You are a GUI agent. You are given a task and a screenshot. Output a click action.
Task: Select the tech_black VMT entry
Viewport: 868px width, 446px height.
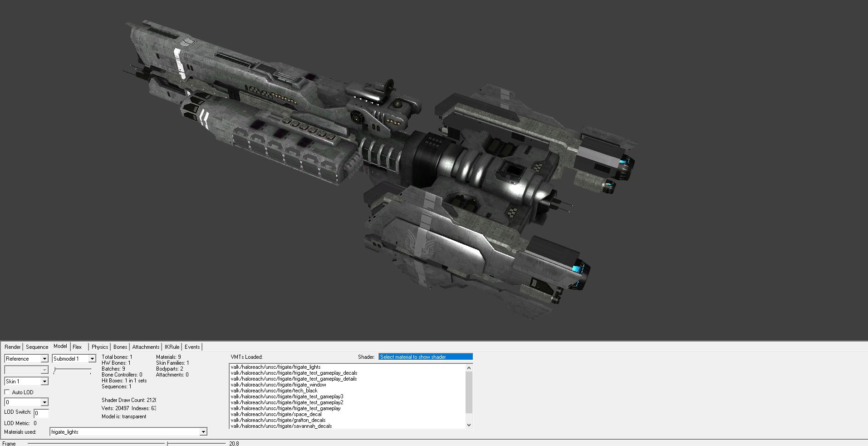[274, 391]
